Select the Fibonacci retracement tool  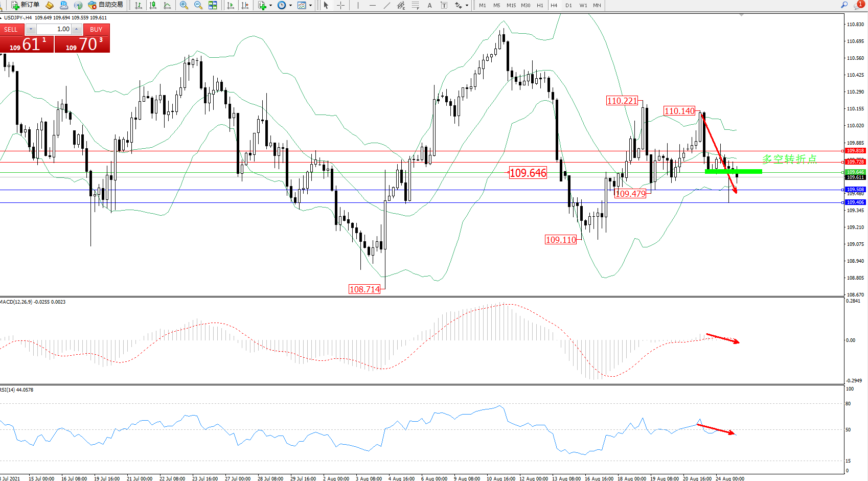pos(415,5)
